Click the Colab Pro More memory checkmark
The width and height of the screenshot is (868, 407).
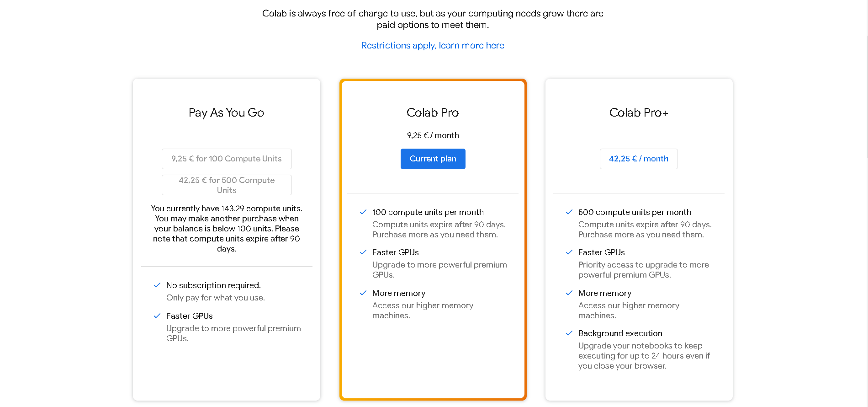pyautogui.click(x=363, y=293)
